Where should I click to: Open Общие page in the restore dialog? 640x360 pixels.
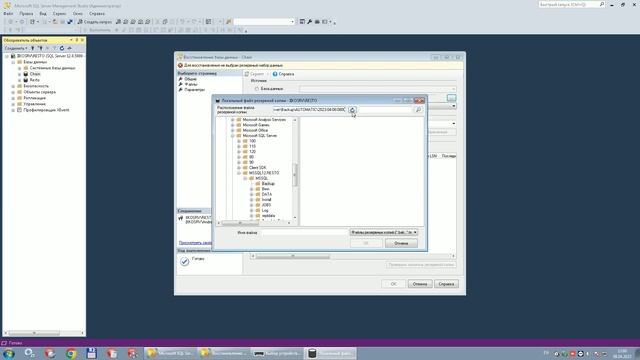tap(190, 79)
